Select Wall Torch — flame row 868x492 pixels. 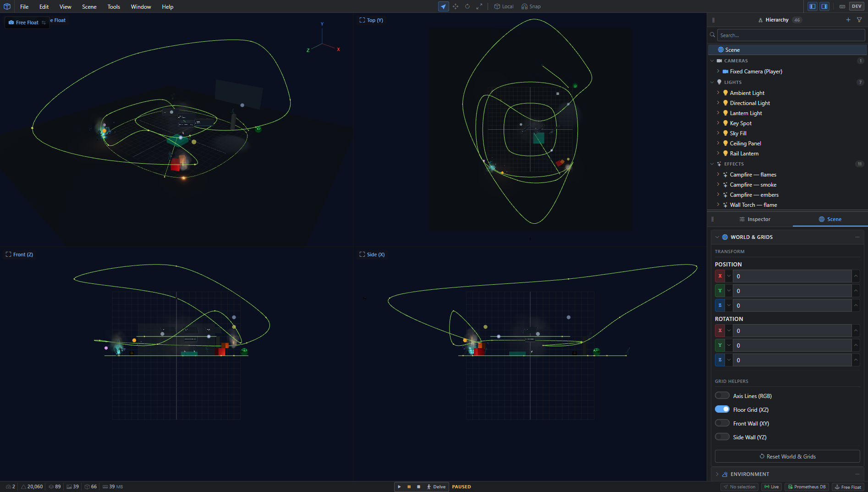pos(787,205)
